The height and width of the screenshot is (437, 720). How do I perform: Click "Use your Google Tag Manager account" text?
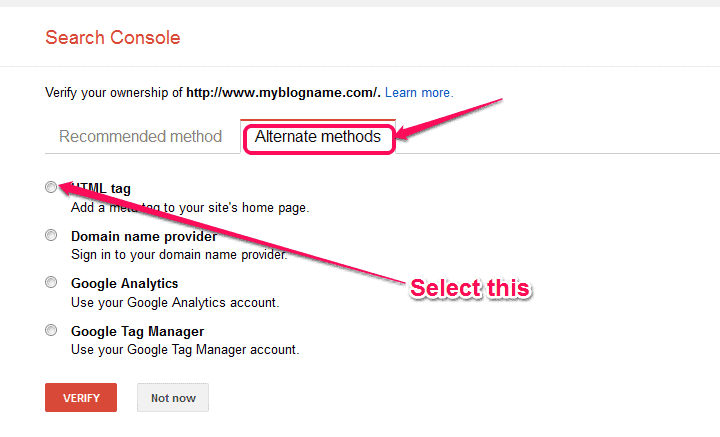click(185, 350)
